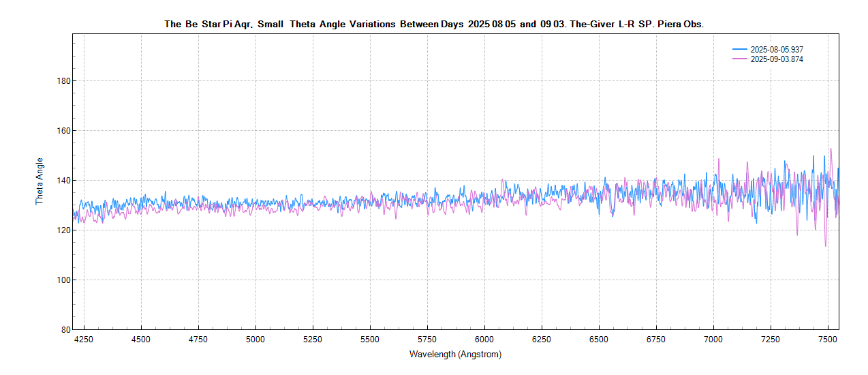Click the Theta Angle y-axis label

tap(40, 181)
